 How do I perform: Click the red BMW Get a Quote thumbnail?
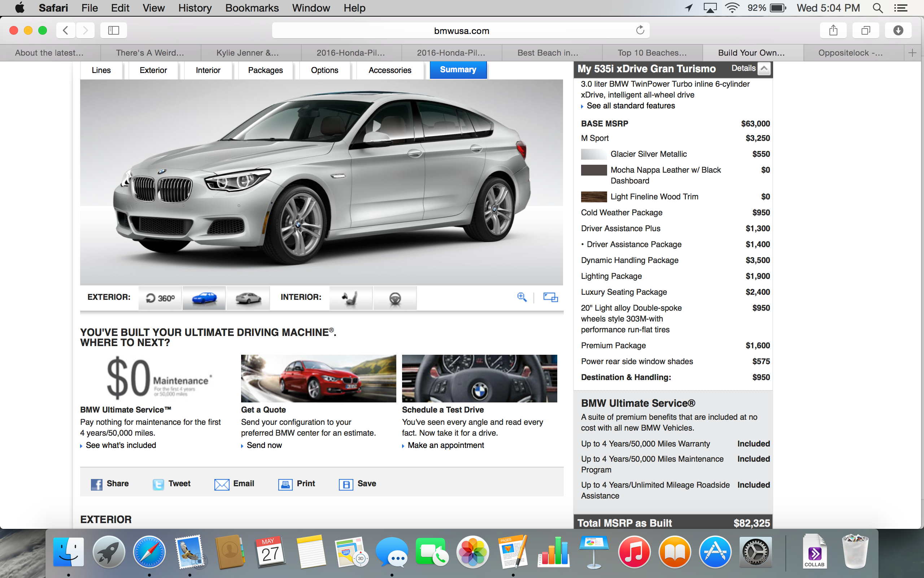click(x=318, y=379)
